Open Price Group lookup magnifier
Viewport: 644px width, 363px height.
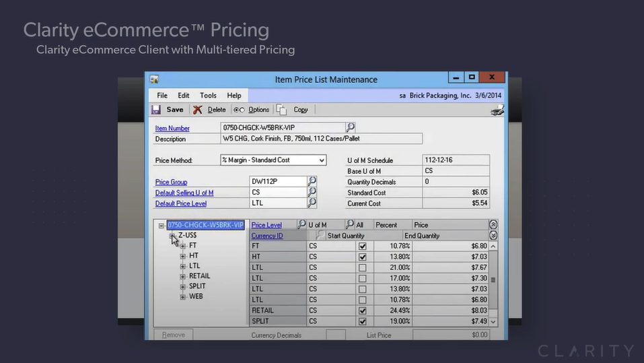pos(312,181)
